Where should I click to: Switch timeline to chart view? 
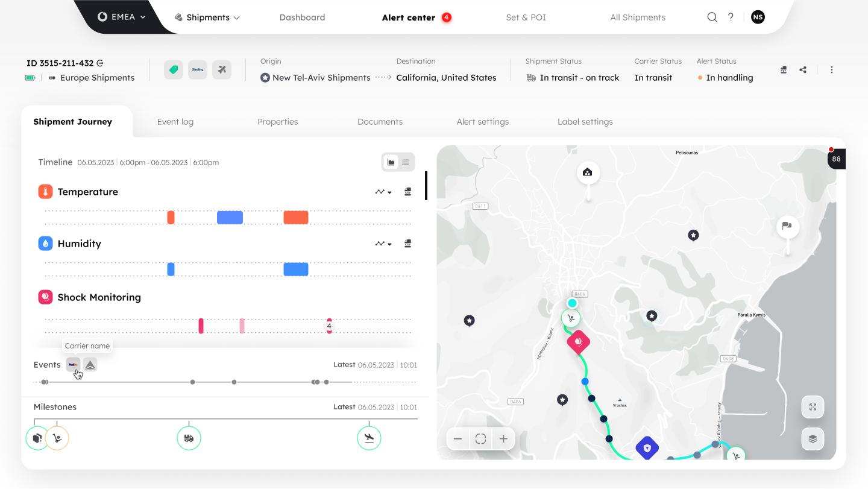click(391, 162)
